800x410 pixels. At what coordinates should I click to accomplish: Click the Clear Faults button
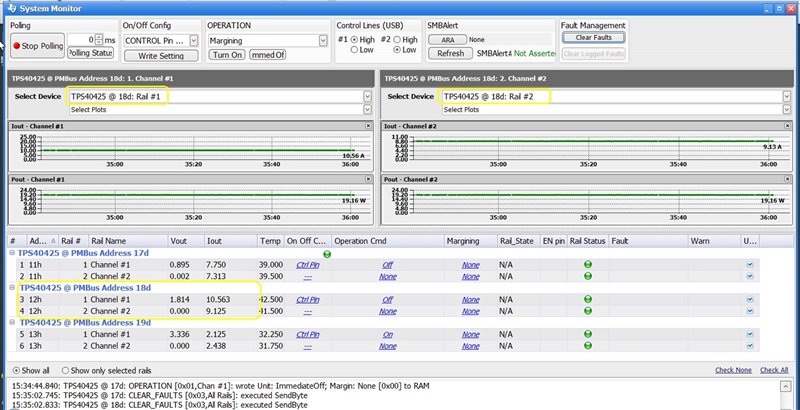point(593,37)
